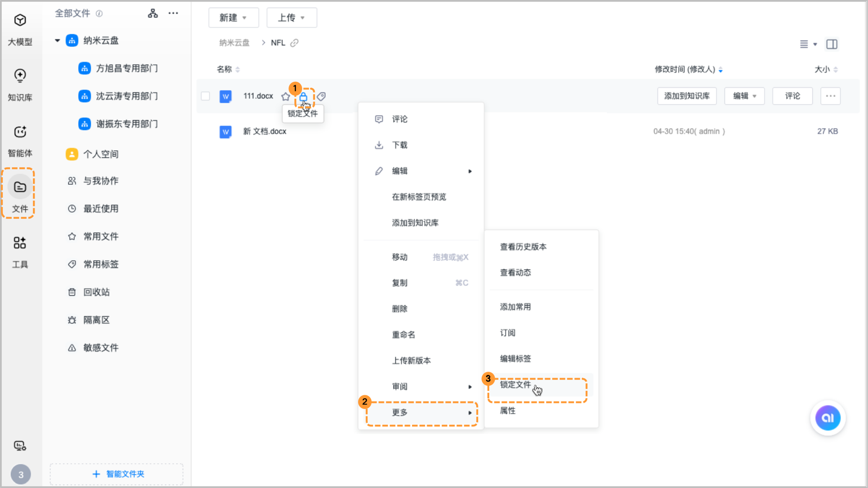Choose 锁定文件 in the 更多 submenu
The width and height of the screenshot is (868, 488).
tap(515, 385)
